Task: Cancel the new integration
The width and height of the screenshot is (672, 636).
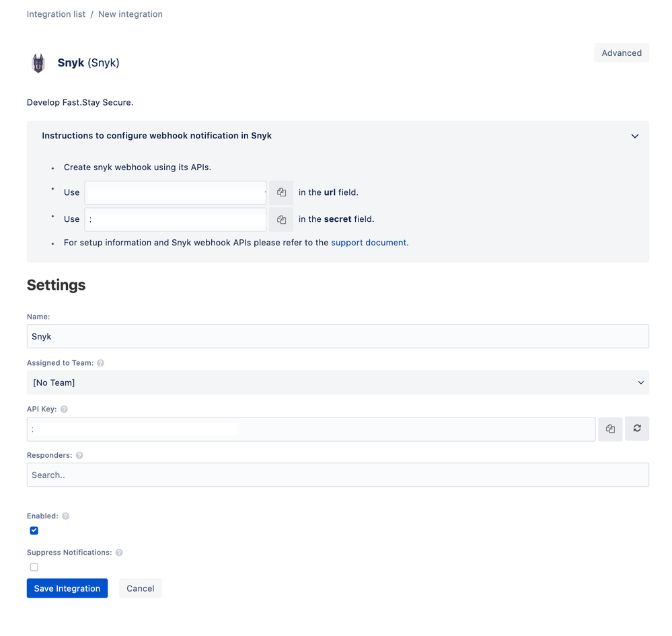Action: click(x=140, y=588)
